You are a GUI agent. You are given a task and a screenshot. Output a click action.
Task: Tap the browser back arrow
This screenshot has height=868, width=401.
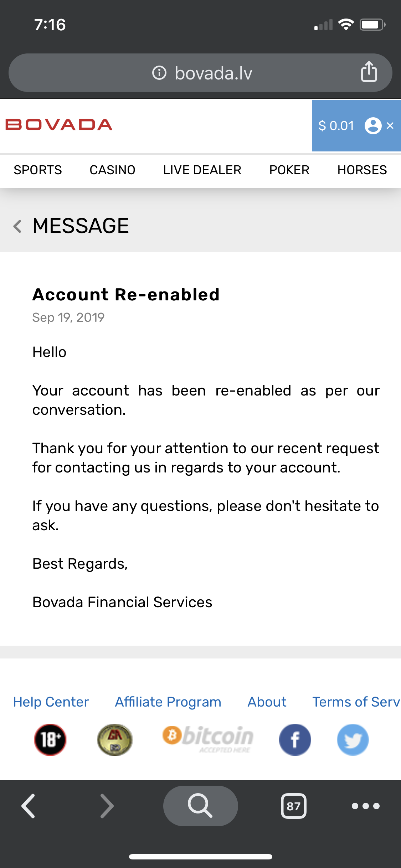28,806
